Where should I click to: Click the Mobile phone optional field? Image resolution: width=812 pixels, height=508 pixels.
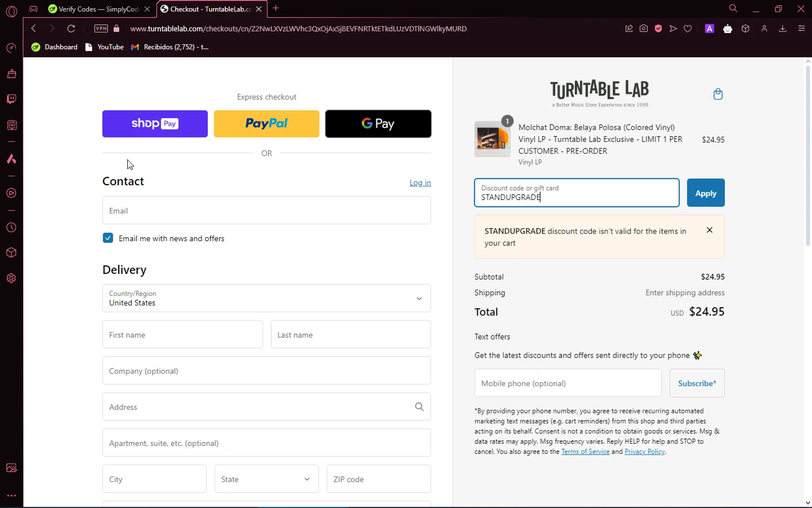click(x=568, y=383)
